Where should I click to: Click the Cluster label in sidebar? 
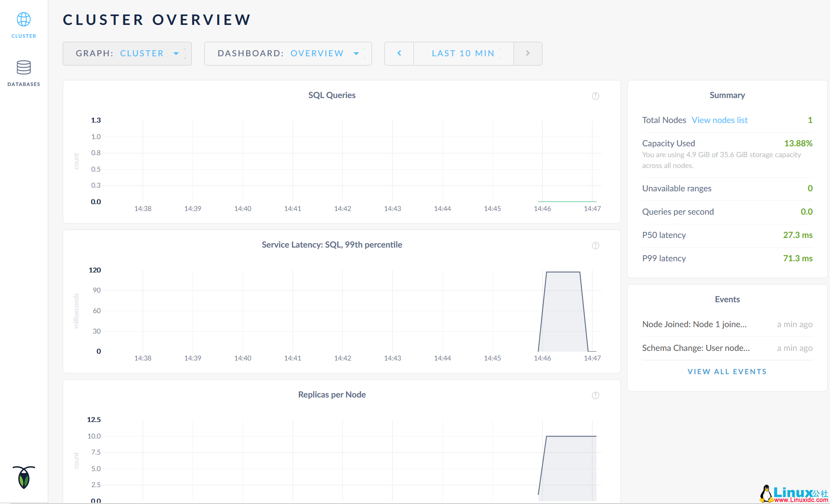click(24, 36)
